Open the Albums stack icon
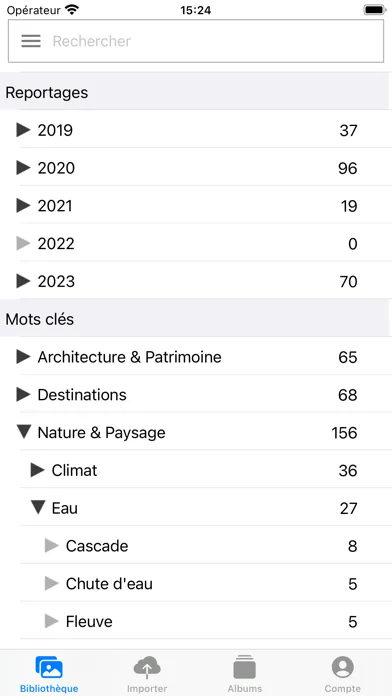The width and height of the screenshot is (392, 696). (x=245, y=668)
